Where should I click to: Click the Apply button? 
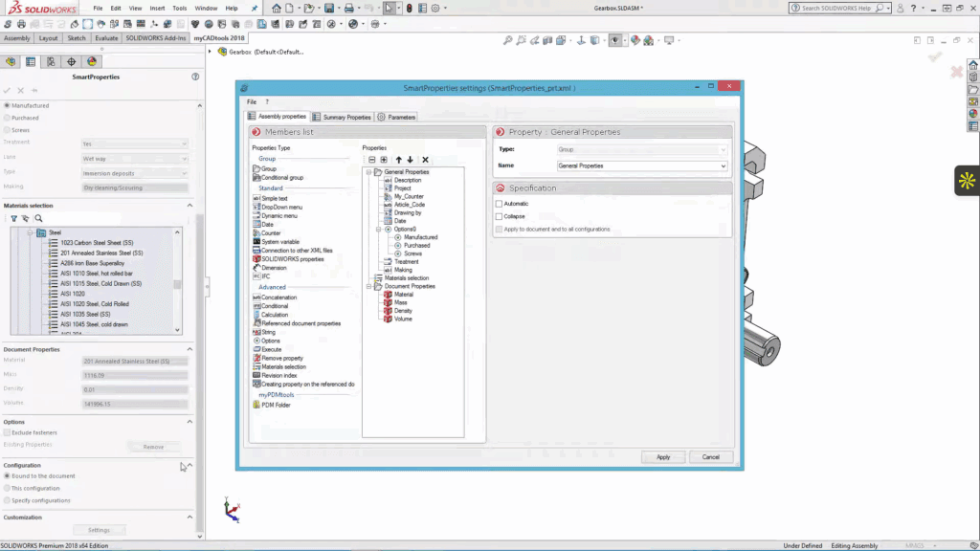coord(662,457)
